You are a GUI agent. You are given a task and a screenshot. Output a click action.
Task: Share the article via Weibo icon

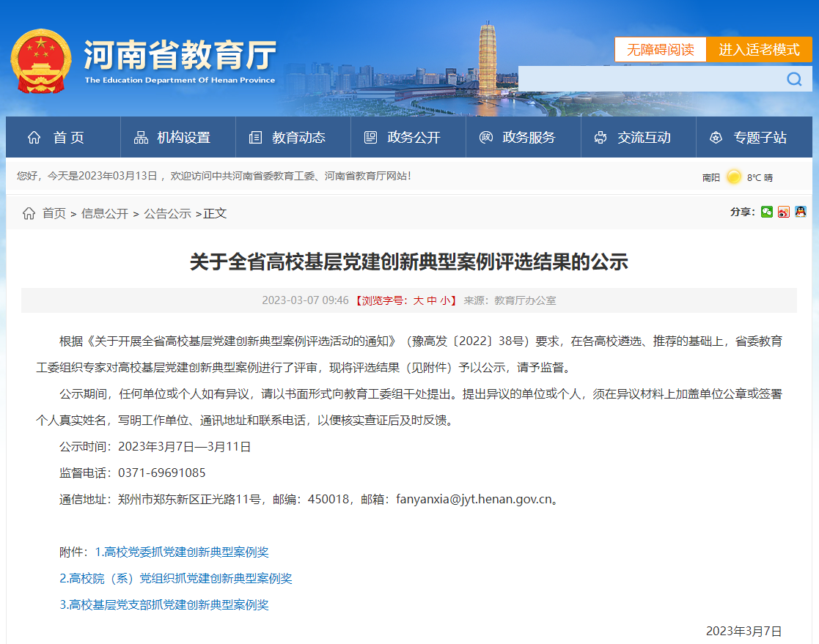pyautogui.click(x=784, y=212)
